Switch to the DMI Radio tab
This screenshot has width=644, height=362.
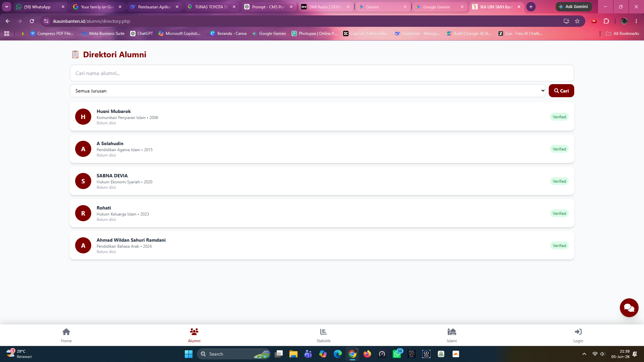[325, 7]
